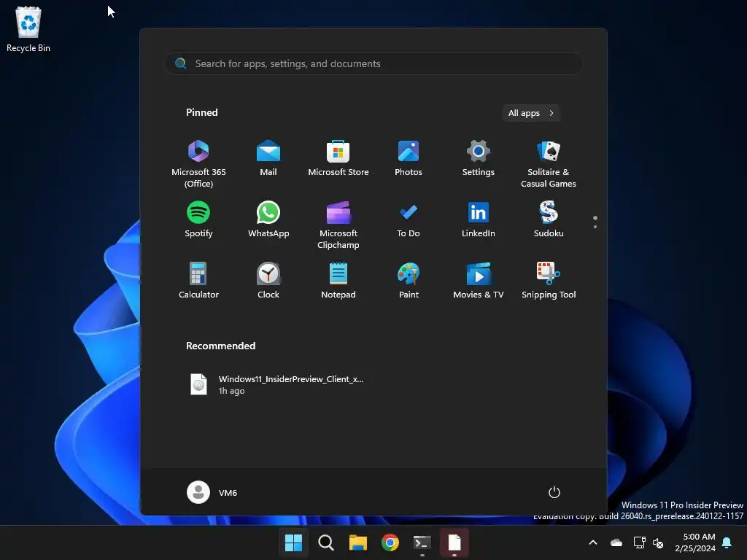747x560 pixels.
Task: Launch Google Chrome from the taskbar
Action: coord(390,542)
